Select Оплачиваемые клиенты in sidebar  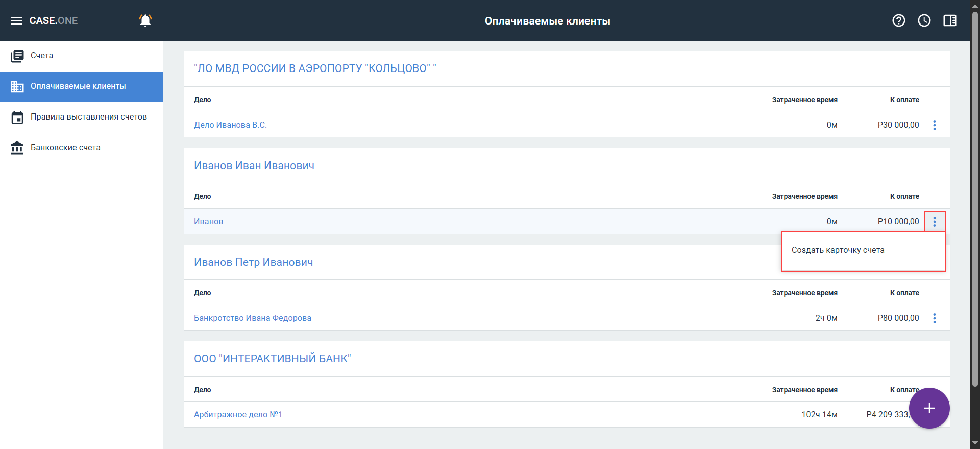[x=78, y=86]
